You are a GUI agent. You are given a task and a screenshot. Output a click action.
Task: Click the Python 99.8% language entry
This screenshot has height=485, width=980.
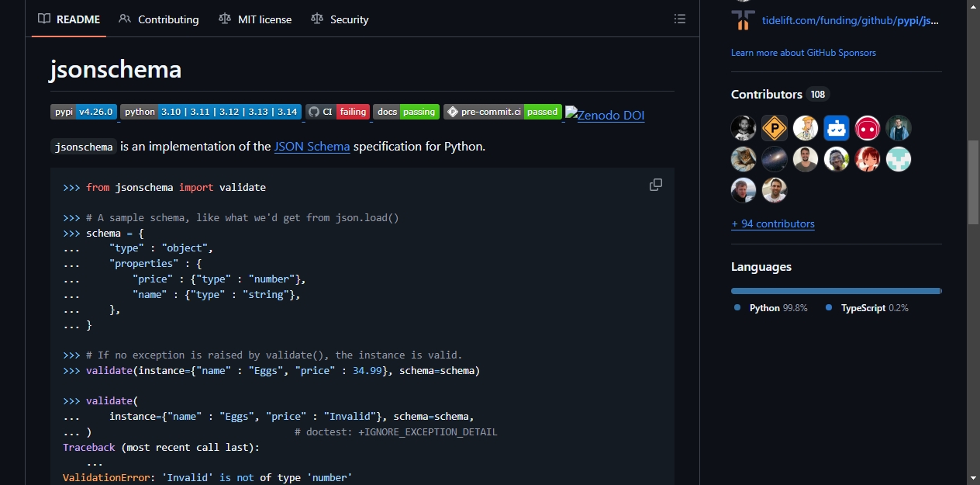[771, 308]
